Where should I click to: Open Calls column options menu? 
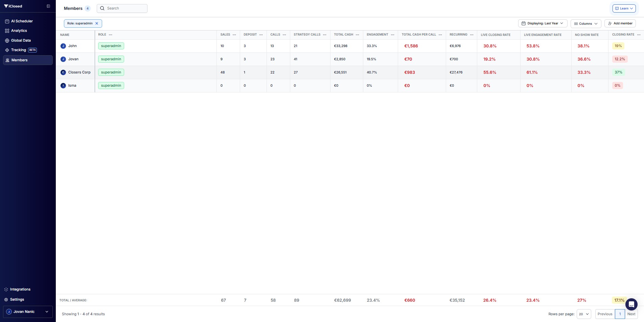(284, 35)
